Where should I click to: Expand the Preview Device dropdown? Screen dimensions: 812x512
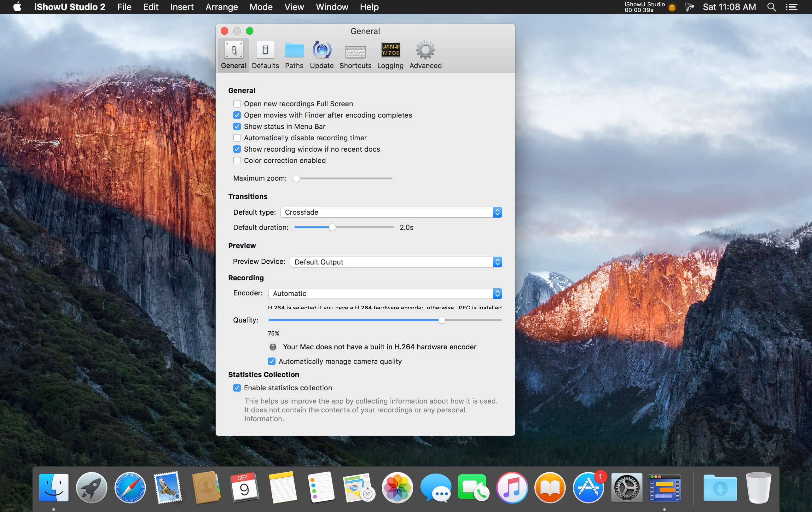click(x=396, y=262)
